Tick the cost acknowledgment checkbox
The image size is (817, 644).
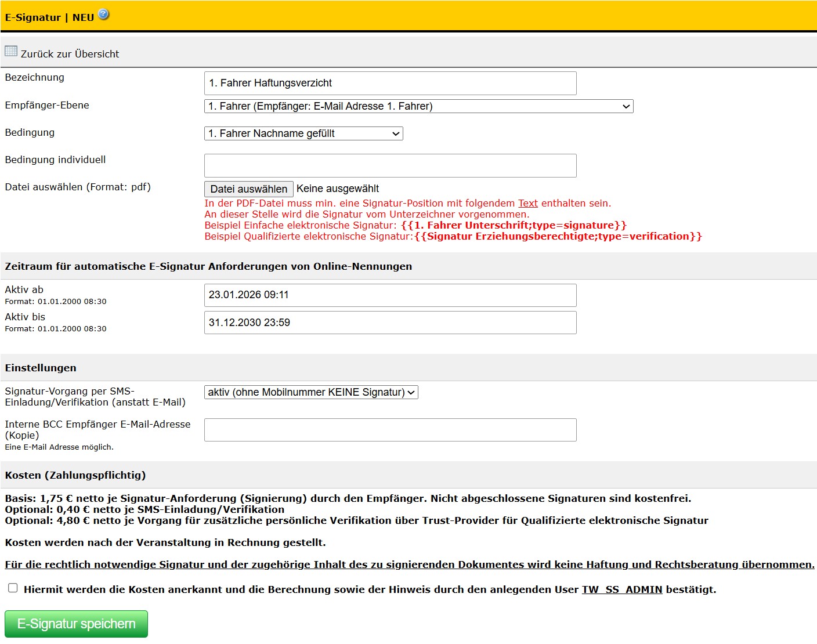(13, 588)
